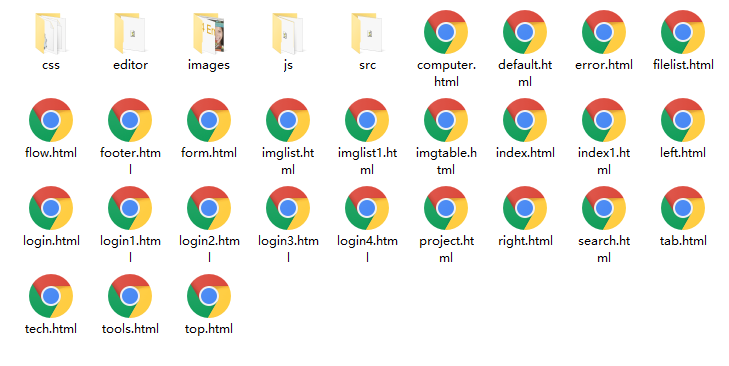This screenshot has height=366, width=729.
Task: Select the login4.html file icon
Action: click(367, 208)
